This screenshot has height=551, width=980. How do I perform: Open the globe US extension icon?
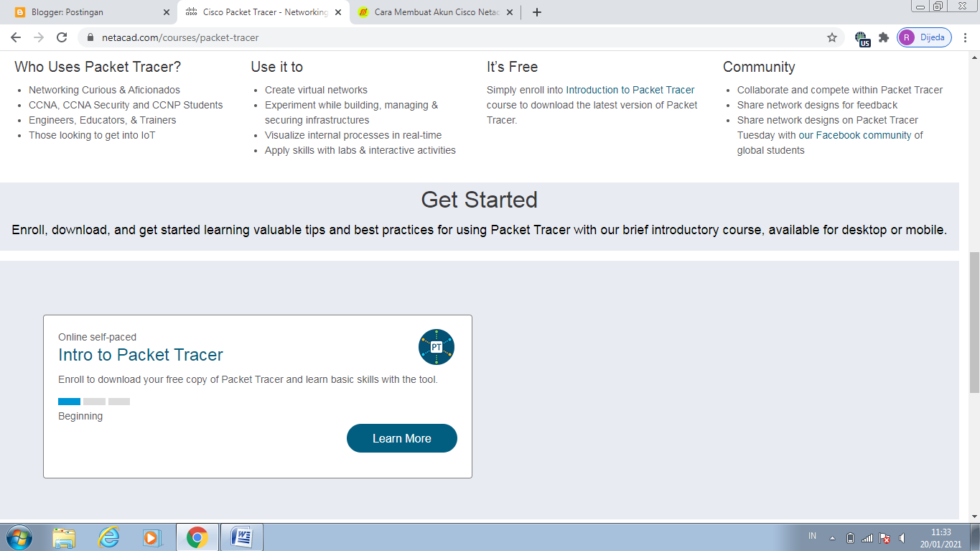(862, 39)
